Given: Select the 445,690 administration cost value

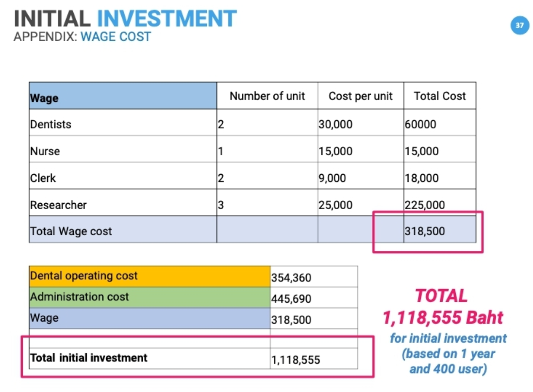Looking at the screenshot, I should pyautogui.click(x=291, y=299).
